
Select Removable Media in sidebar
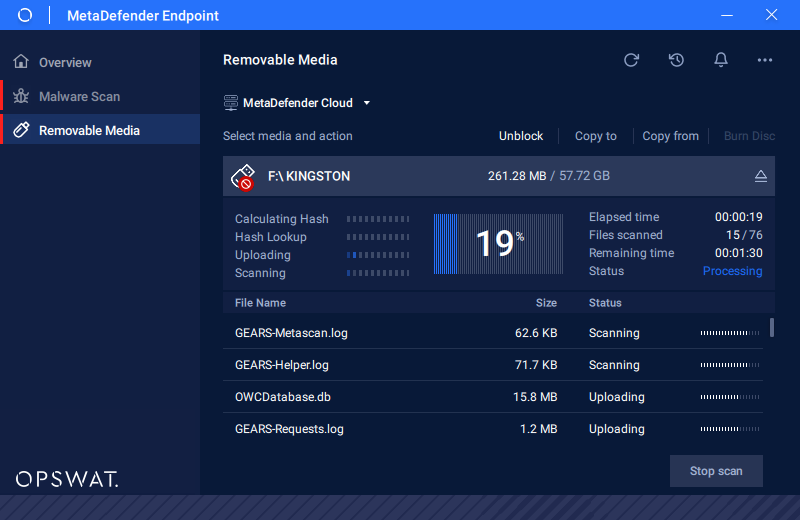point(100,130)
